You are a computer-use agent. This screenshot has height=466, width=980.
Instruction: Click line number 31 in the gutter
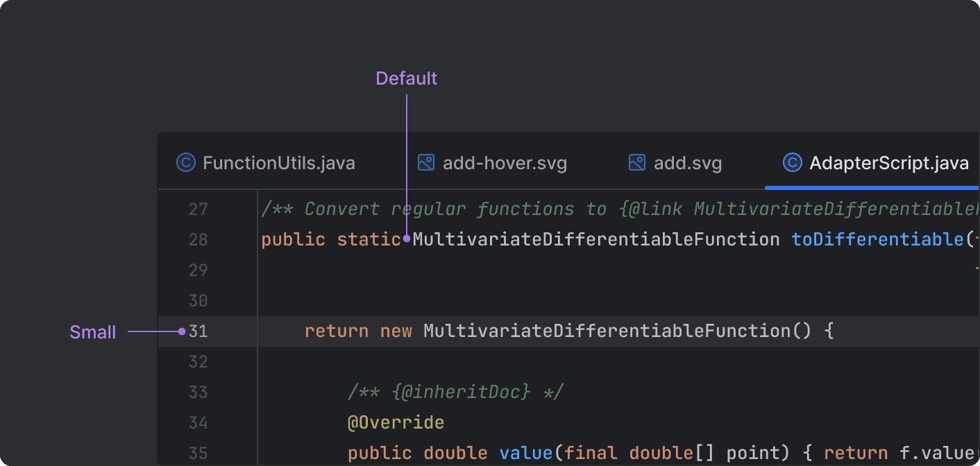[198, 331]
